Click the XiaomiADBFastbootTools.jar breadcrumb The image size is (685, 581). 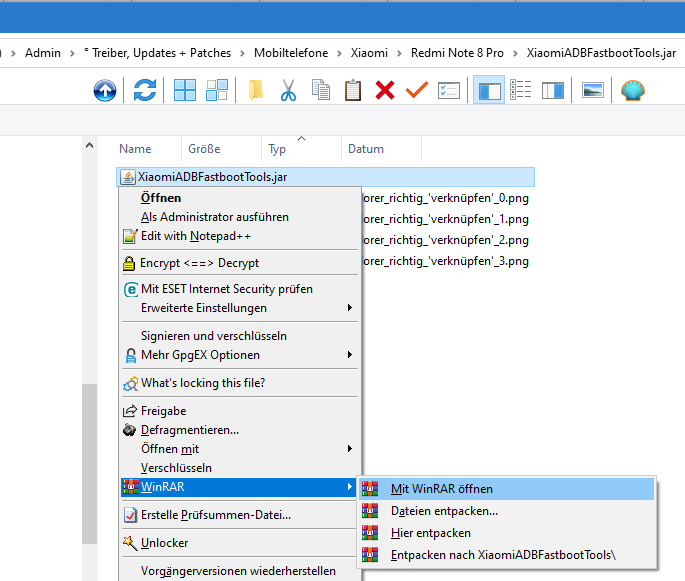tap(601, 53)
